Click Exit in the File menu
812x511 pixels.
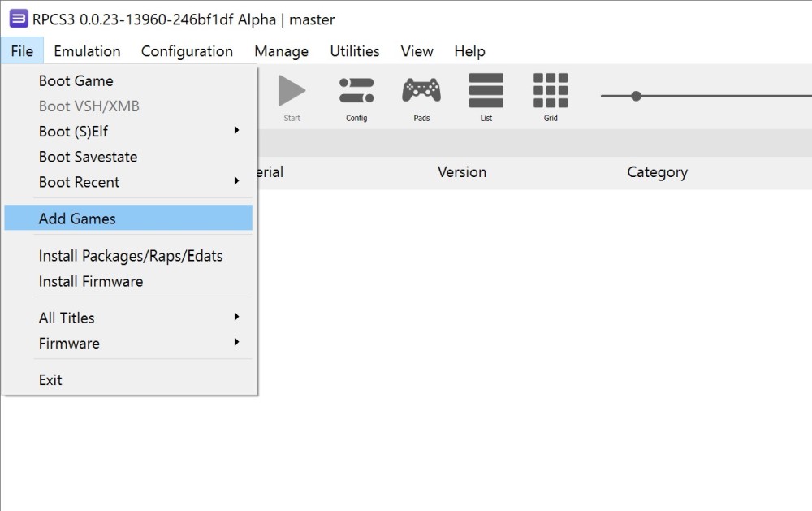point(50,379)
